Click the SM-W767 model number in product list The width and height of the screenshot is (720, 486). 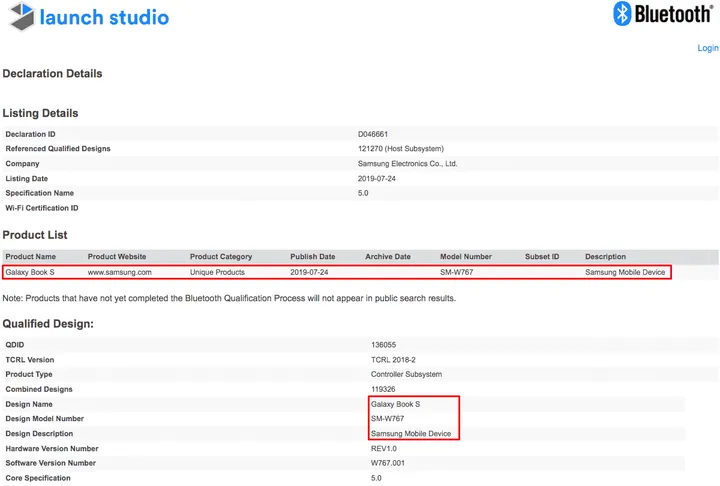pyautogui.click(x=458, y=272)
